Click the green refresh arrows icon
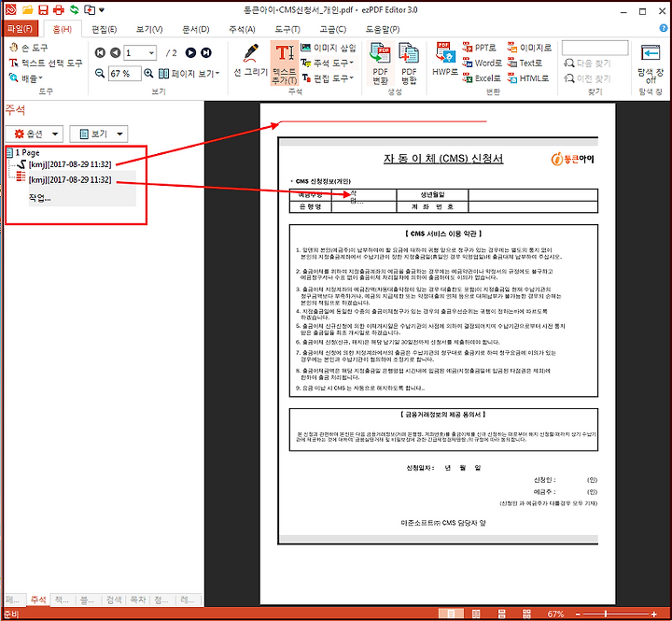This screenshot has height=621, width=672. tap(74, 10)
